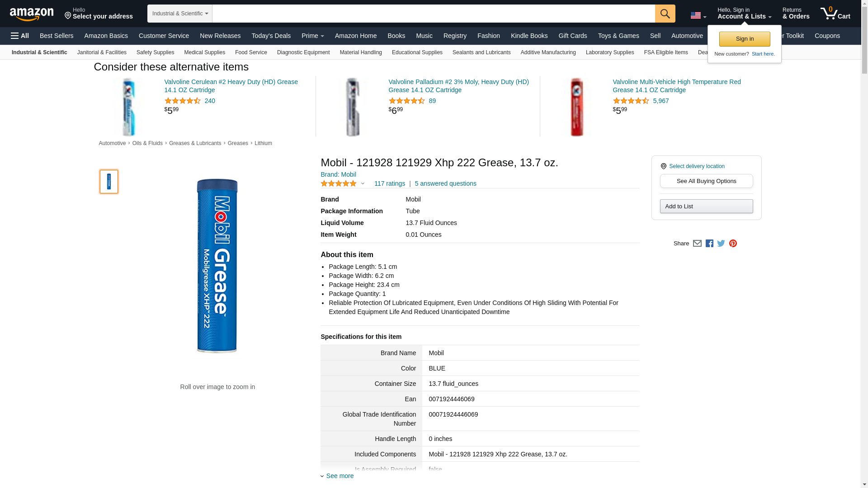This screenshot has height=488, width=868.
Task: Expand the Industrial & Scientific search category dropdown
Action: [x=180, y=14]
